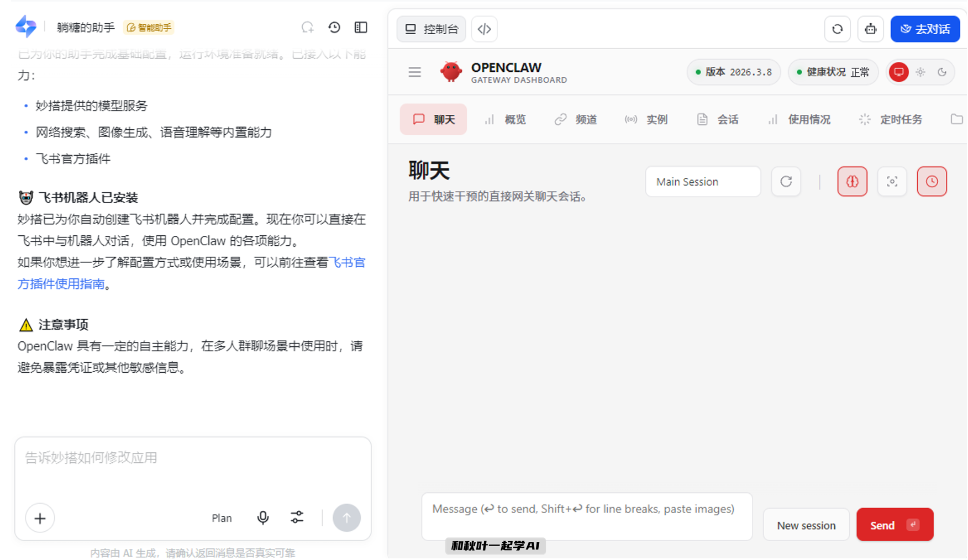Toggle the brain thinking icon button
Image resolution: width=968 pixels, height=560 pixels.
pos(852,181)
